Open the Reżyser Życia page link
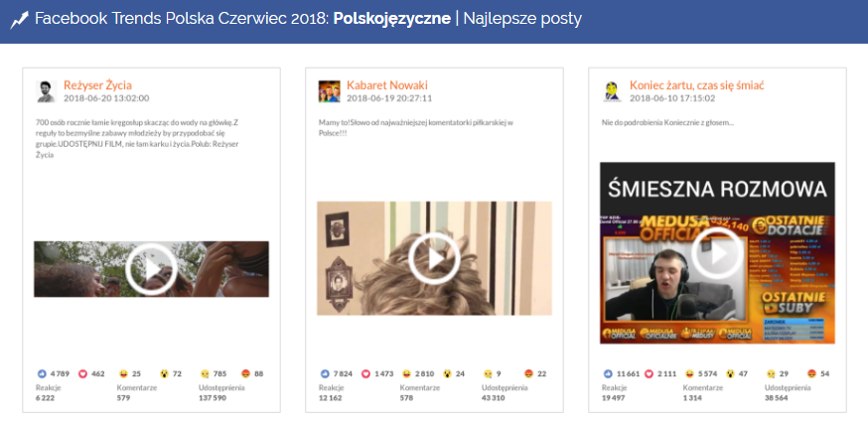The width and height of the screenshot is (868, 427). (x=97, y=85)
